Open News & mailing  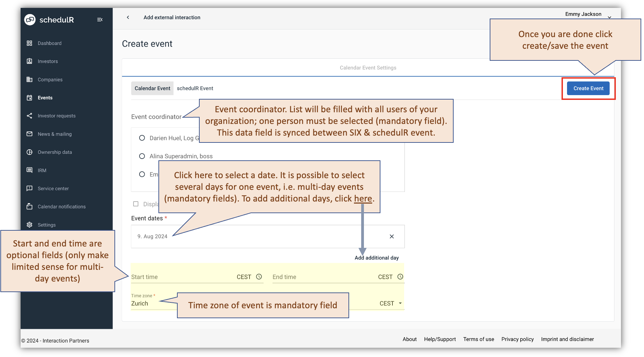click(54, 134)
